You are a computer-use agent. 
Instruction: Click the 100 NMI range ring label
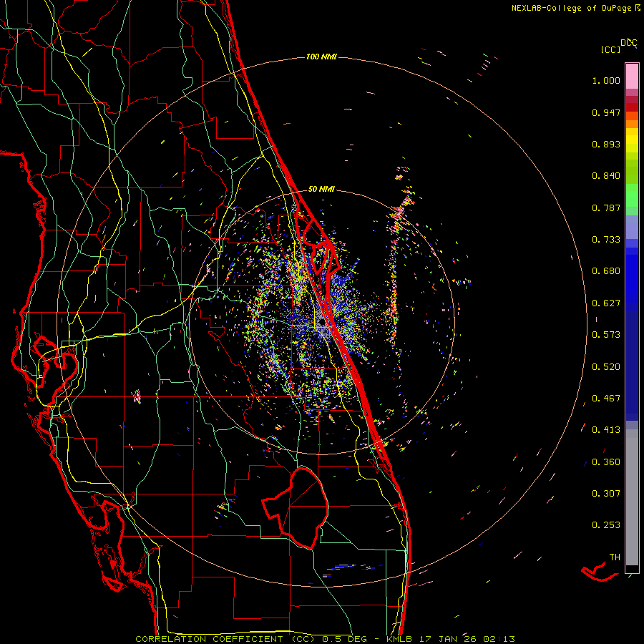321,57
